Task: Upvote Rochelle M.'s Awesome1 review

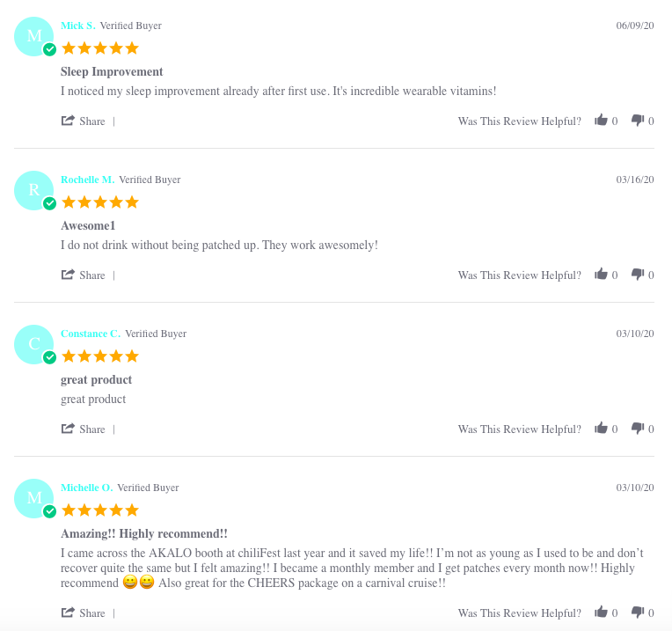Action: point(602,275)
